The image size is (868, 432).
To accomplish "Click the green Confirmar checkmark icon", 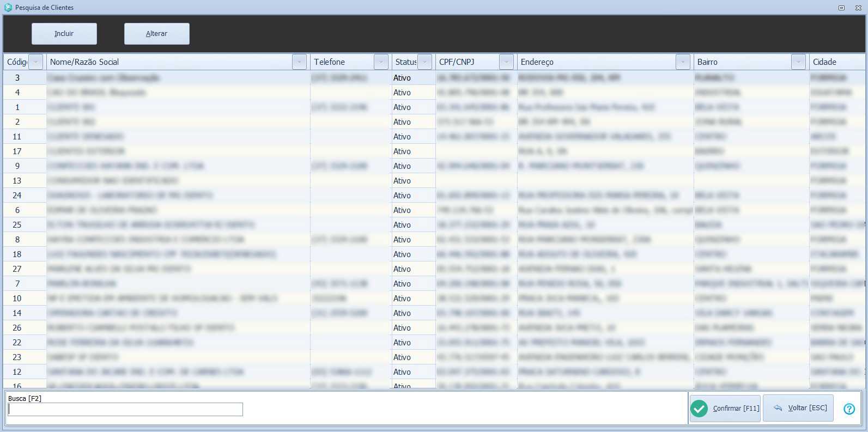I will tap(699, 409).
